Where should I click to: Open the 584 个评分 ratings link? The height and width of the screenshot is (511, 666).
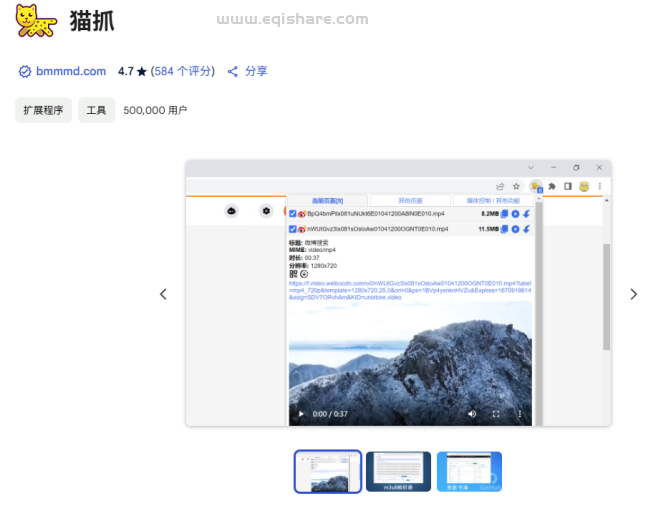pyautogui.click(x=183, y=71)
